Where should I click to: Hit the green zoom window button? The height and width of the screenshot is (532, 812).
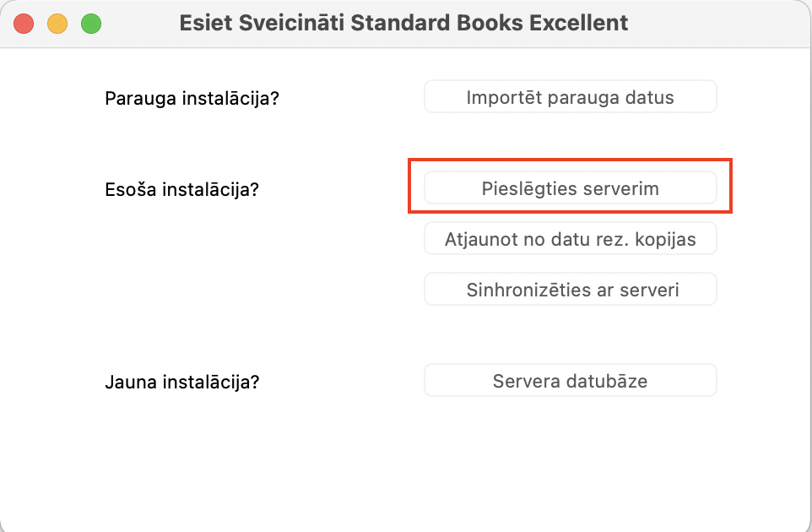[x=91, y=24]
